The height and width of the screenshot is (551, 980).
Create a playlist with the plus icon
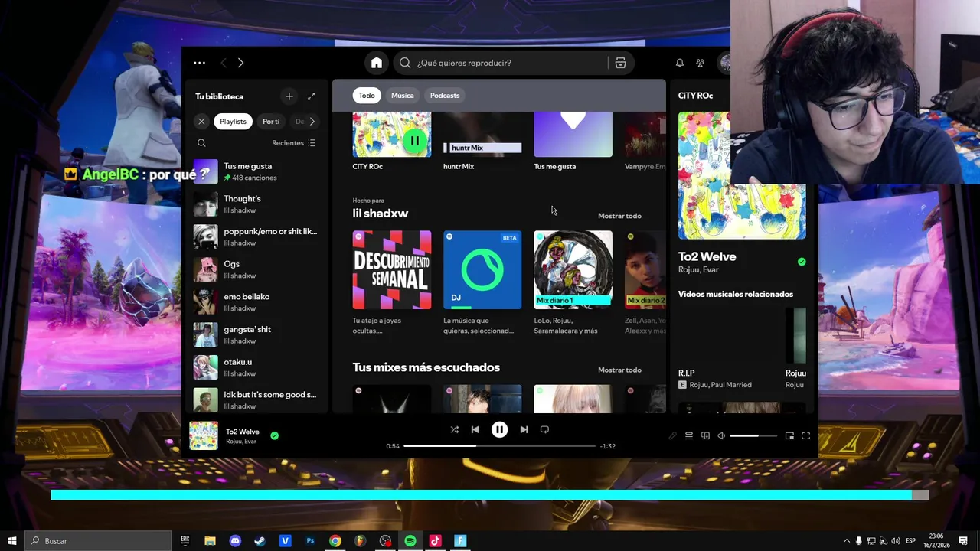[x=289, y=96]
